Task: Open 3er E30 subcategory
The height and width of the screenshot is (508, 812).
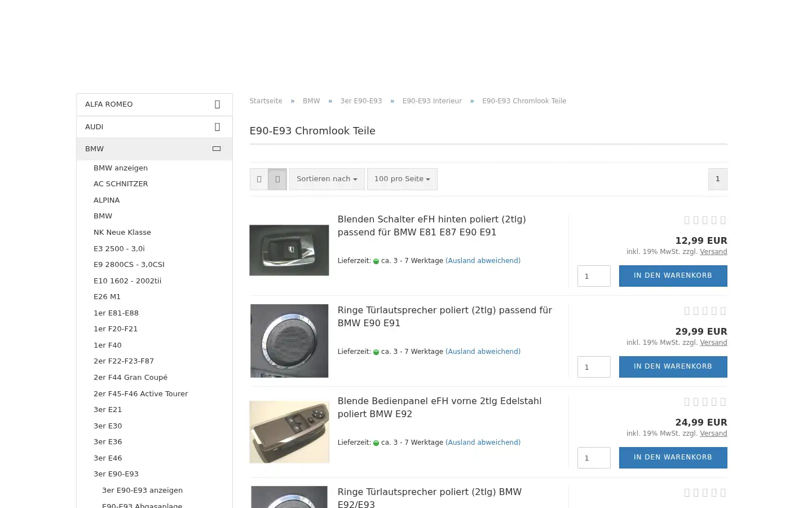Action: pyautogui.click(x=108, y=426)
